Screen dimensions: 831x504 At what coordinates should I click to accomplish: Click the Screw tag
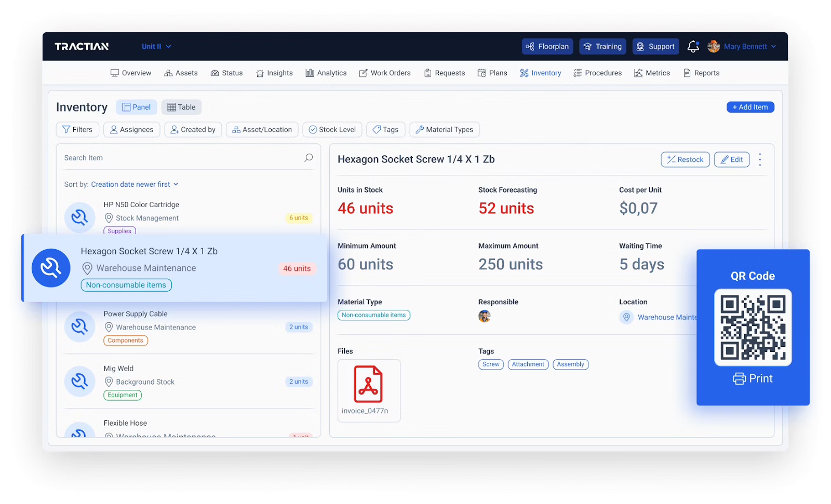491,364
